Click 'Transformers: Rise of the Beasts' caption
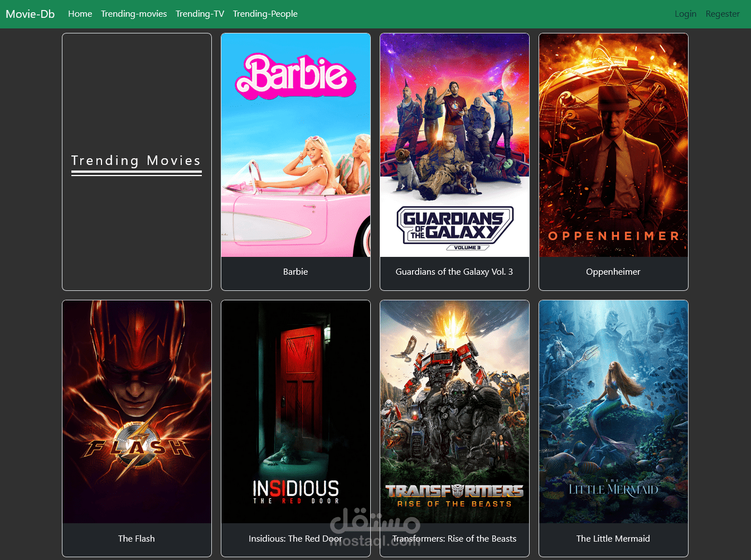The image size is (751, 560). click(454, 539)
